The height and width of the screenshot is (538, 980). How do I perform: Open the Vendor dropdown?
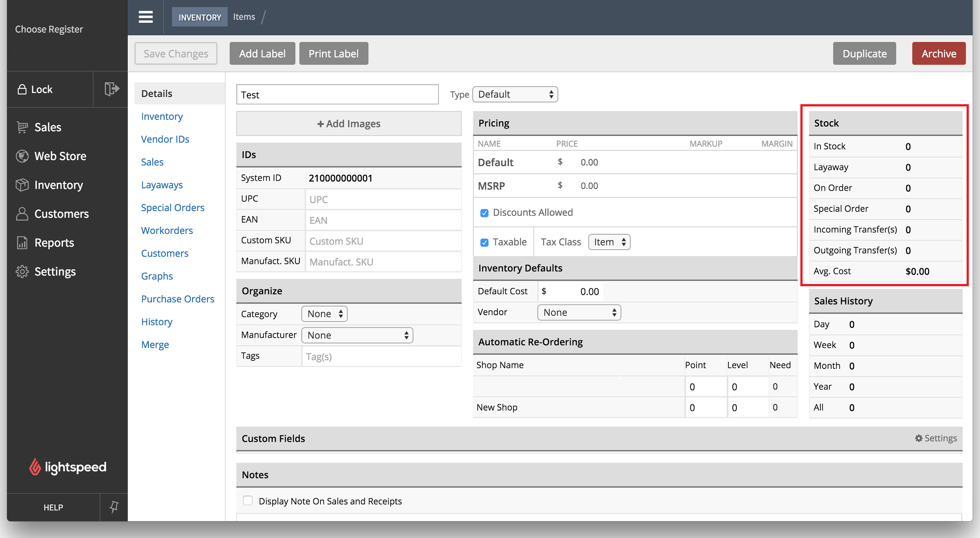click(579, 313)
